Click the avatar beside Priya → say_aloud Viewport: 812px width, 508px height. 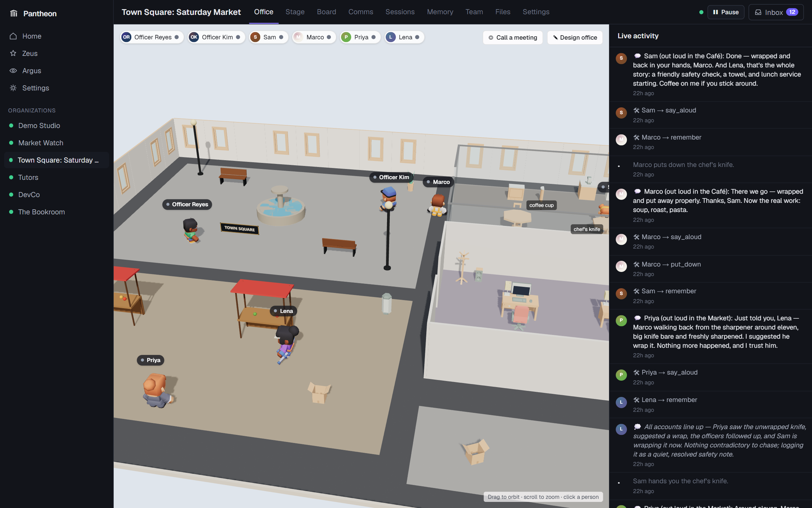[x=621, y=375]
